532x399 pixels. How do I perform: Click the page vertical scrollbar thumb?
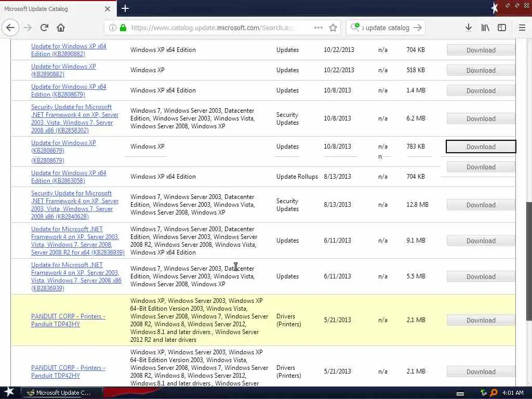[x=528, y=261]
